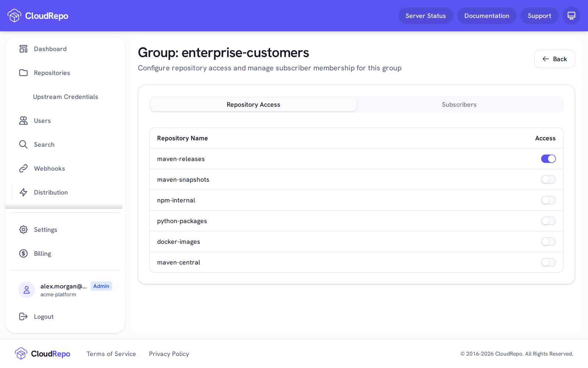Open the Dashboard menu item
Image resolution: width=588 pixels, height=368 pixels.
[x=50, y=49]
